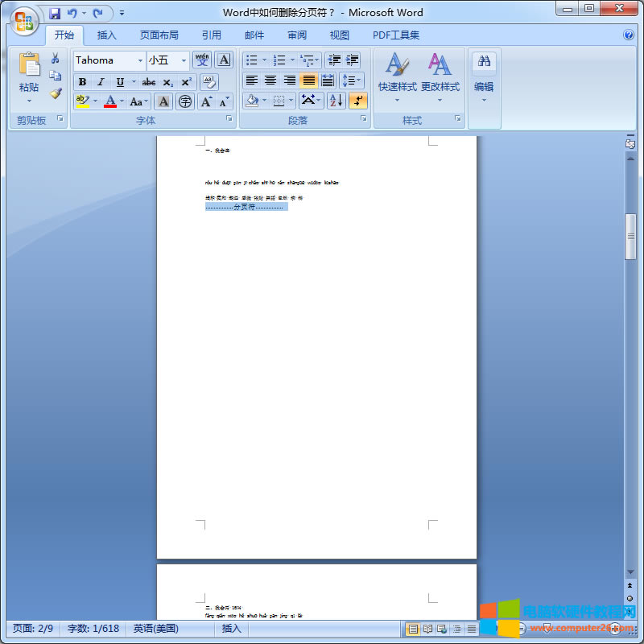The image size is (644, 644).
Task: Click the Save icon in quick access toolbar
Action: click(55, 13)
